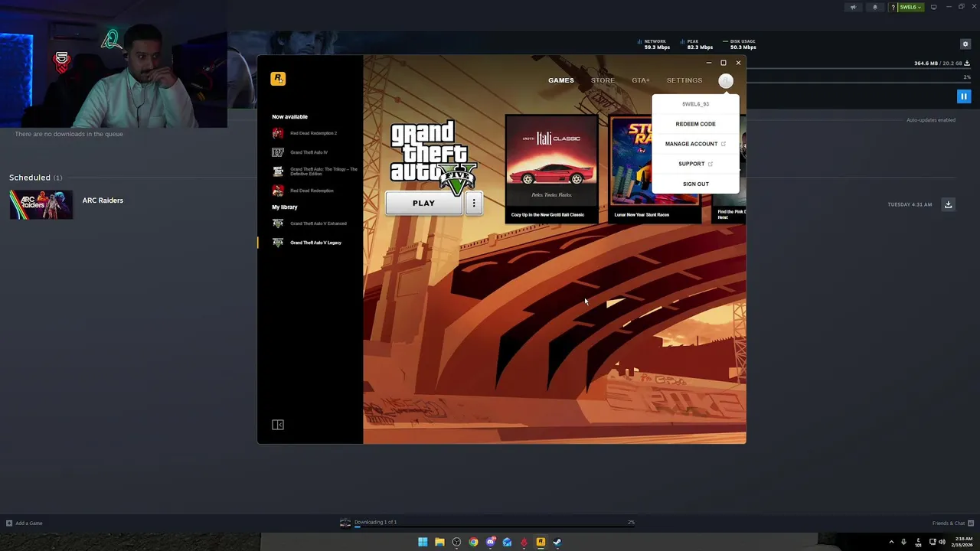Click Add a Game in Steam
The width and height of the screenshot is (980, 551).
24,523
